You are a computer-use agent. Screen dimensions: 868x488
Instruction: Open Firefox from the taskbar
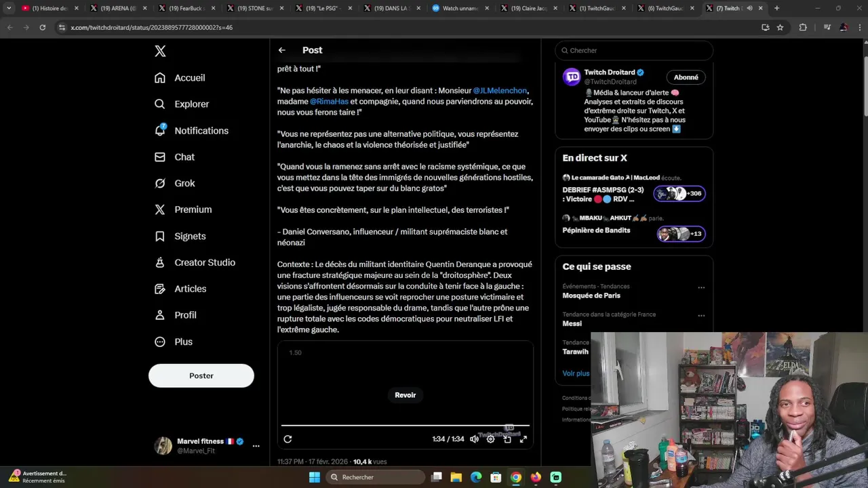tap(536, 477)
